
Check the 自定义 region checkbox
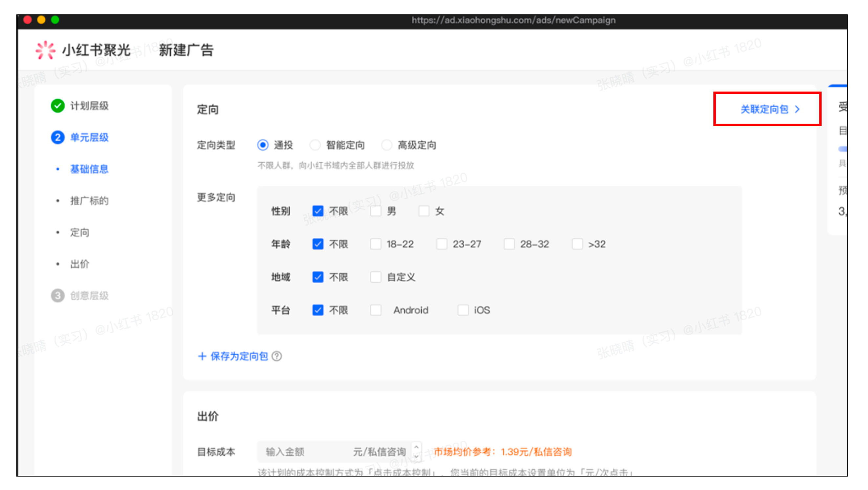click(375, 277)
